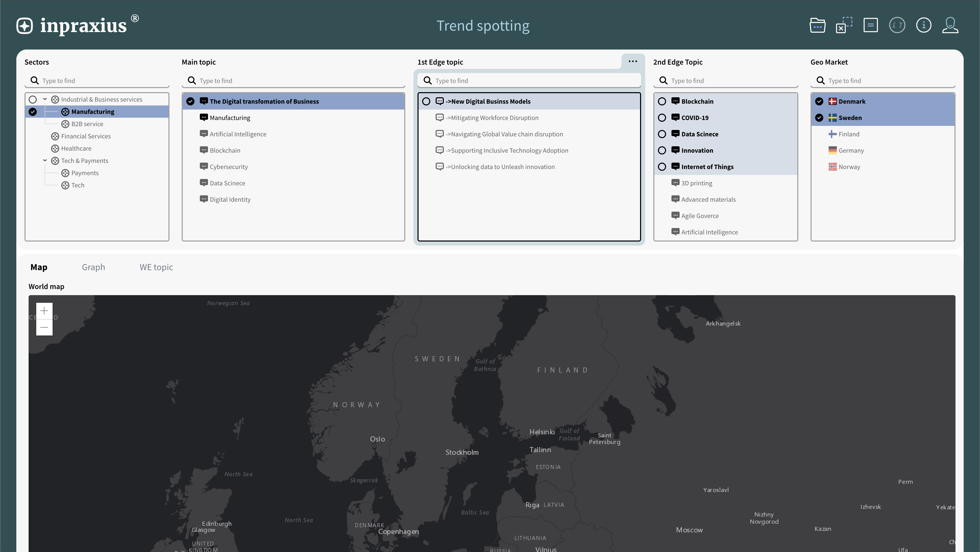The width and height of the screenshot is (980, 552).
Task: Click the clear selection icon in header
Action: click(x=844, y=26)
